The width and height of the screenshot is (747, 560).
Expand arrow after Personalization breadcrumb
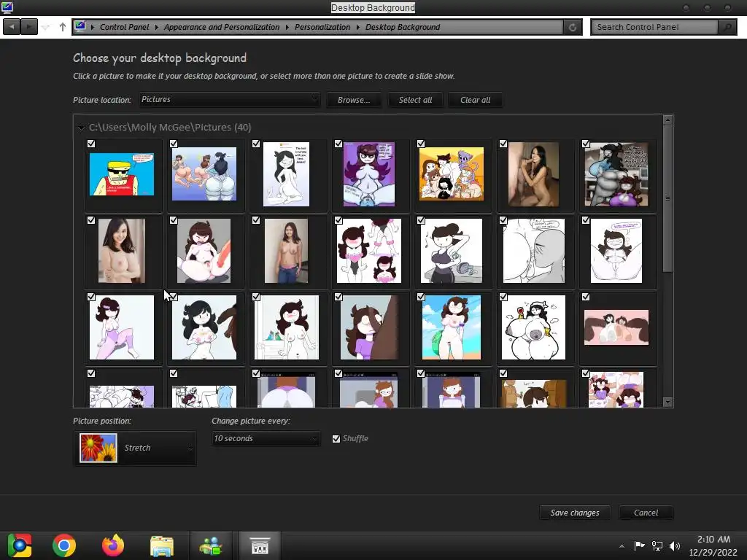[357, 27]
